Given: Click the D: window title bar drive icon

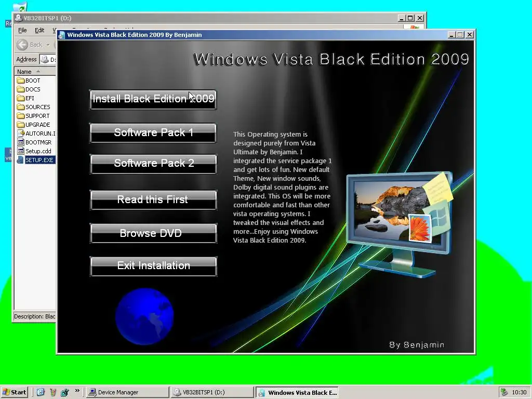Looking at the screenshot, I should click(x=18, y=18).
